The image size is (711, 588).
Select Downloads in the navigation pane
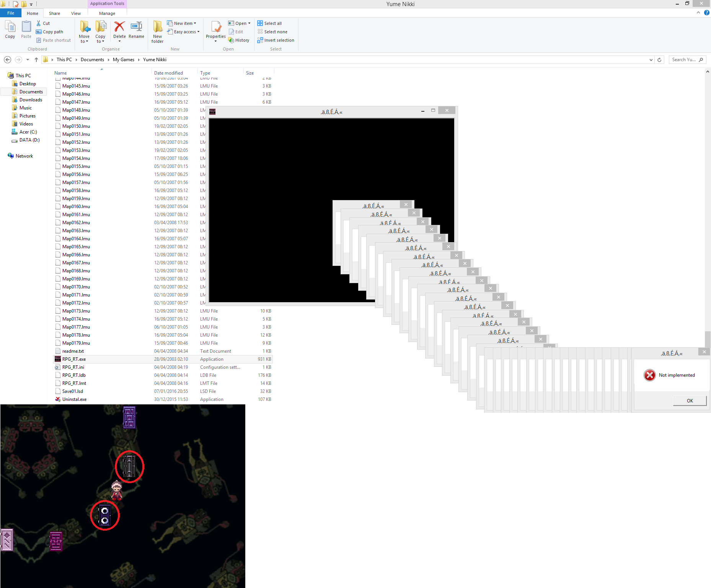pyautogui.click(x=31, y=100)
